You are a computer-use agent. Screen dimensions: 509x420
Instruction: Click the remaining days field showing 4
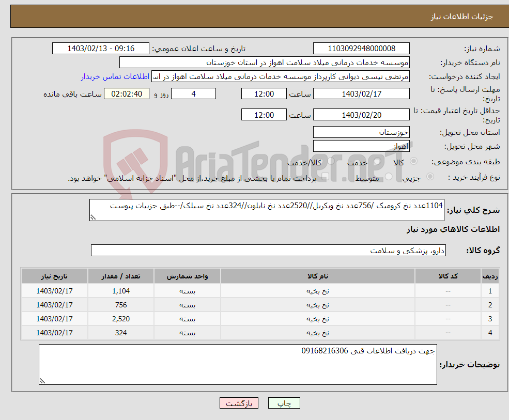(193, 94)
